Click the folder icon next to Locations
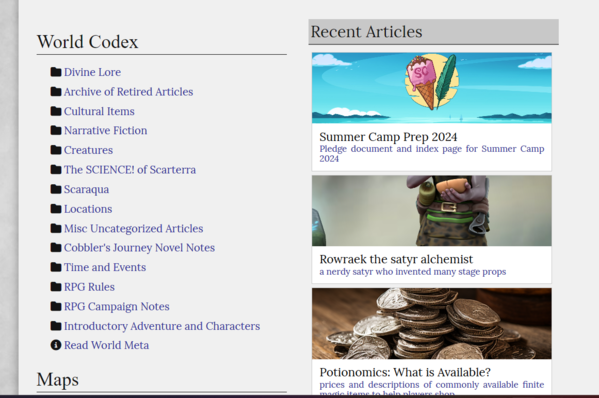Image resolution: width=599 pixels, height=398 pixels. [x=56, y=209]
